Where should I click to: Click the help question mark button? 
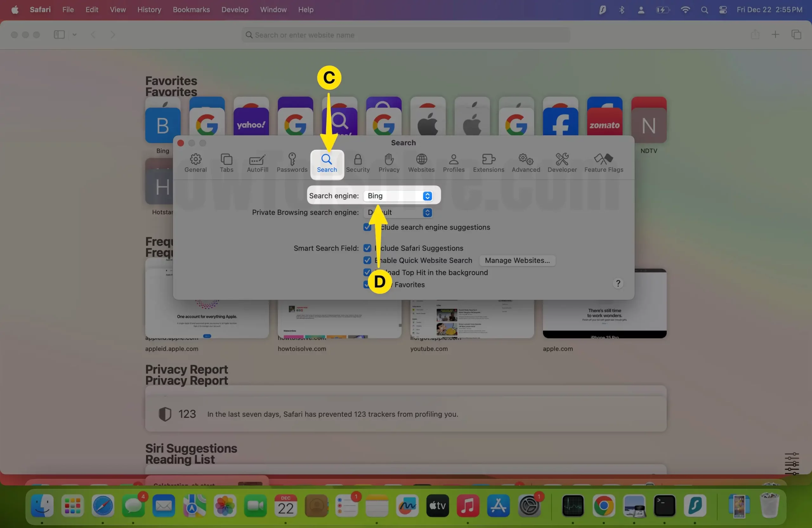618,284
